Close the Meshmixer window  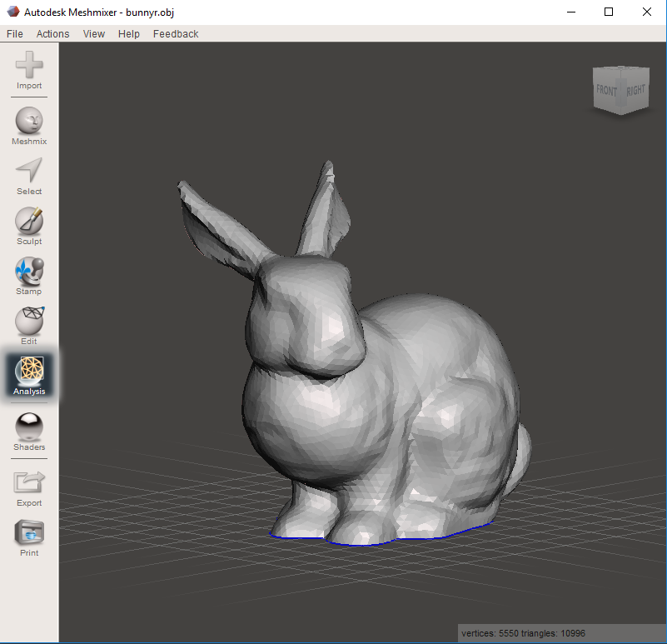(x=646, y=12)
